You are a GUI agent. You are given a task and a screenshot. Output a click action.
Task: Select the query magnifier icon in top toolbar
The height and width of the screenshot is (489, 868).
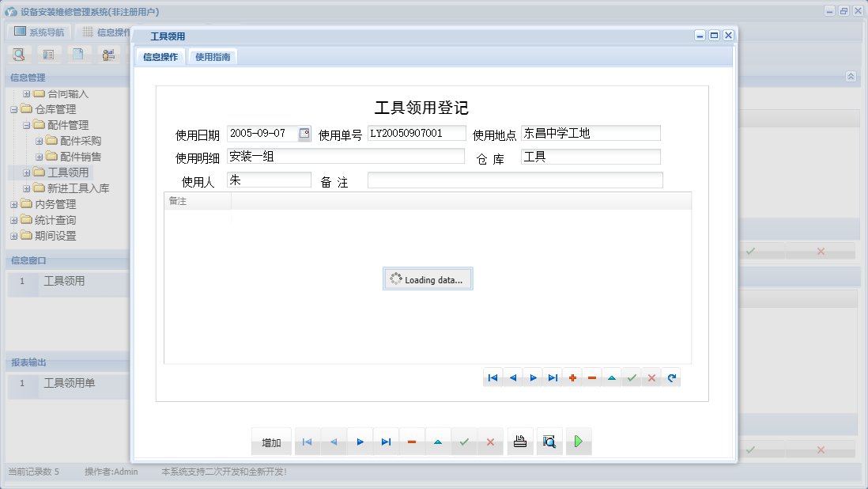coord(18,54)
